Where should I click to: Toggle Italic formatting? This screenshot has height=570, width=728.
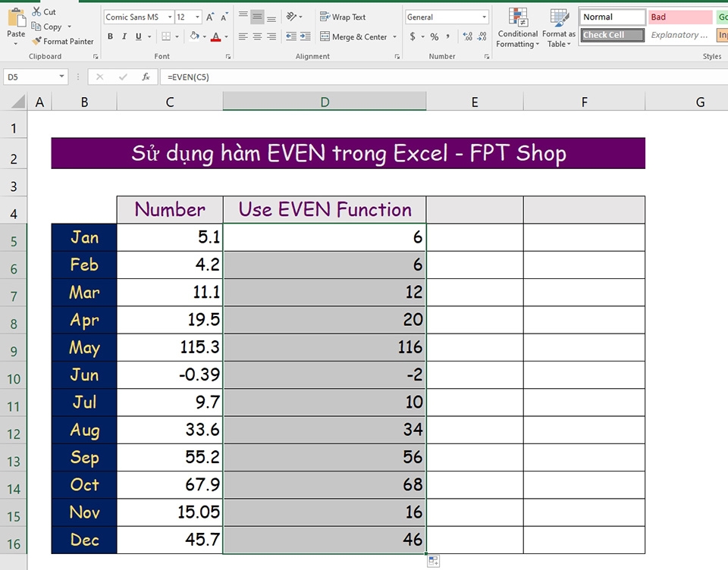[x=124, y=36]
